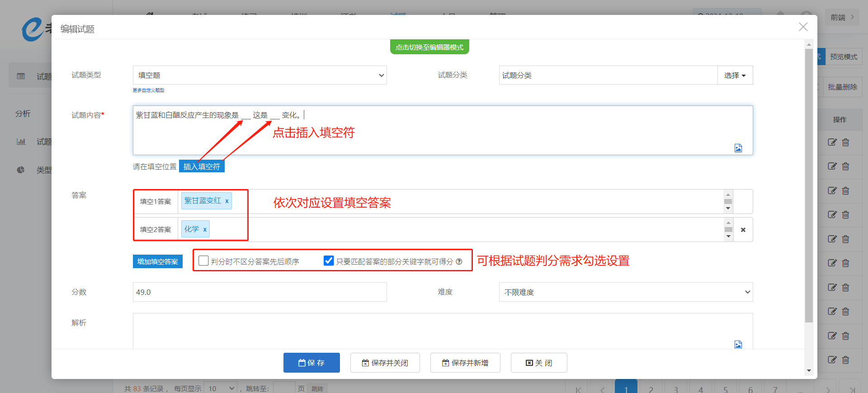Click the 插入填空符 button
This screenshot has width=868, height=393.
[202, 166]
